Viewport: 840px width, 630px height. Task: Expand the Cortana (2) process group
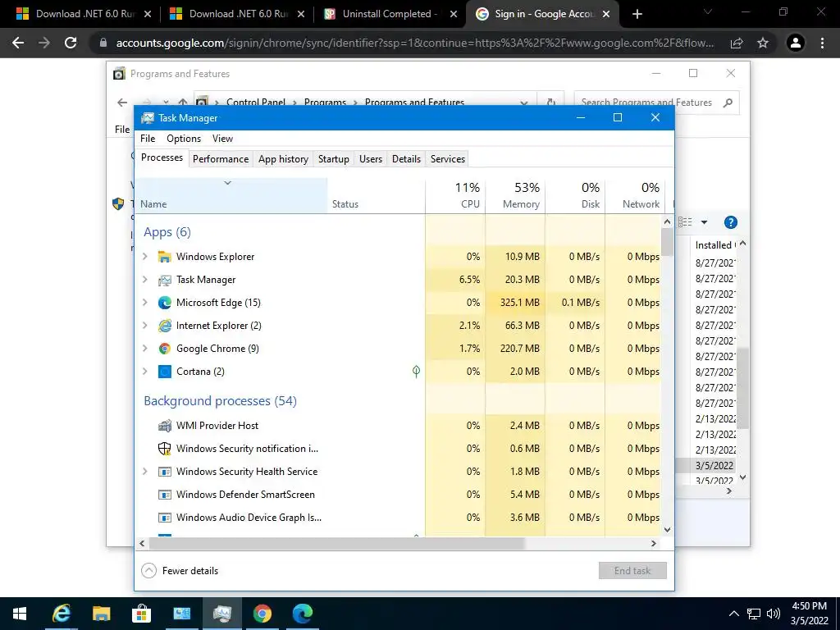(x=144, y=372)
